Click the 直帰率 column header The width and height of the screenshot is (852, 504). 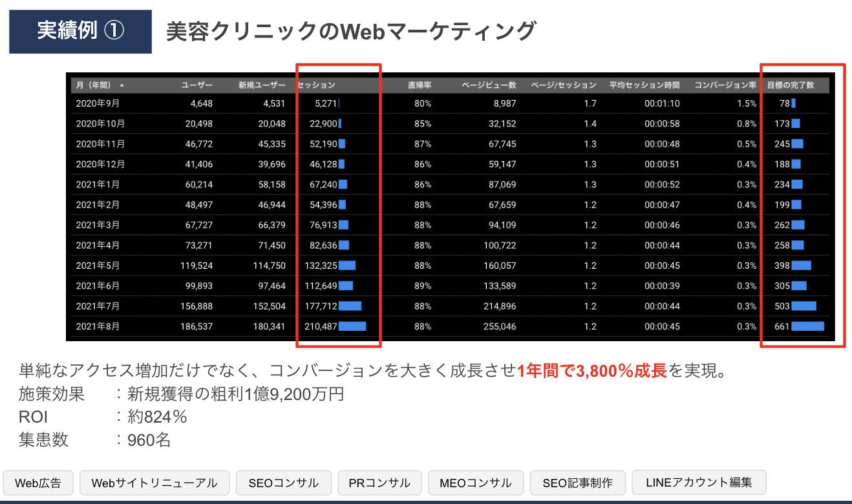pos(419,85)
